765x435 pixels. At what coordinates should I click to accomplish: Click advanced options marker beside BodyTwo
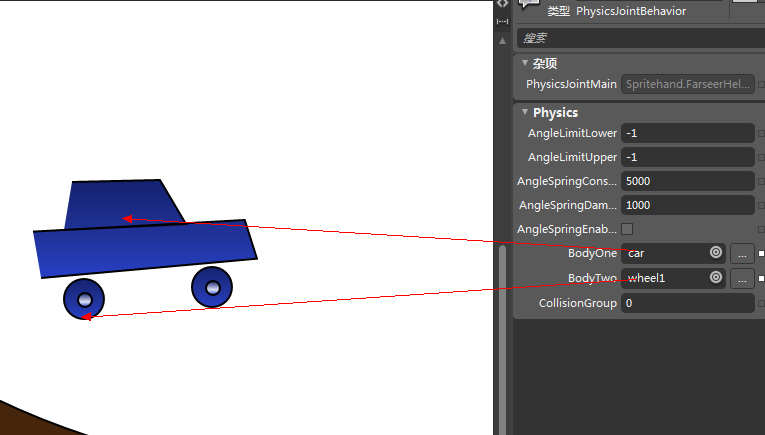(x=761, y=278)
